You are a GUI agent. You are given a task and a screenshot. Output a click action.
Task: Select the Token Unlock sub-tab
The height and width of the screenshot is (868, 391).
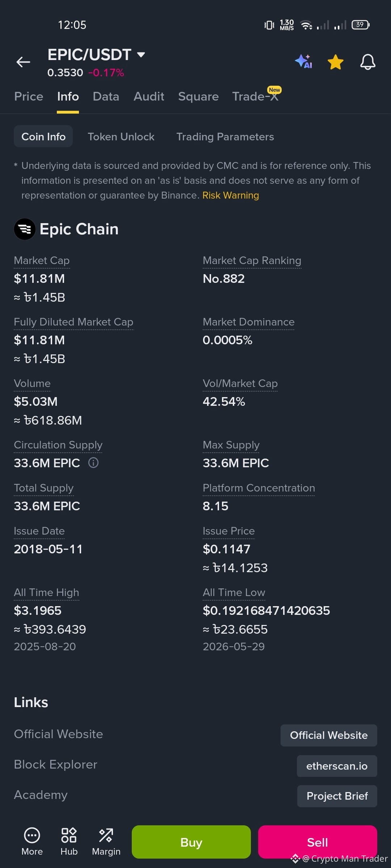(121, 137)
